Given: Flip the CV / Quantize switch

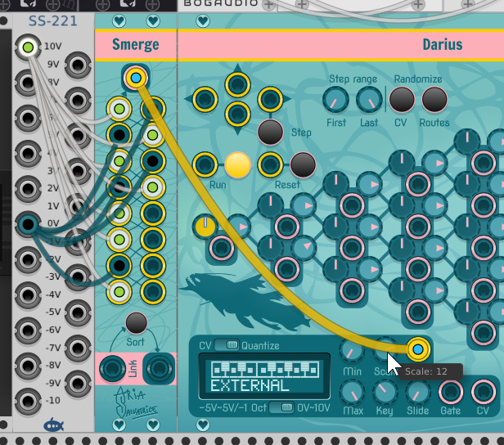Looking at the screenshot, I should (227, 345).
